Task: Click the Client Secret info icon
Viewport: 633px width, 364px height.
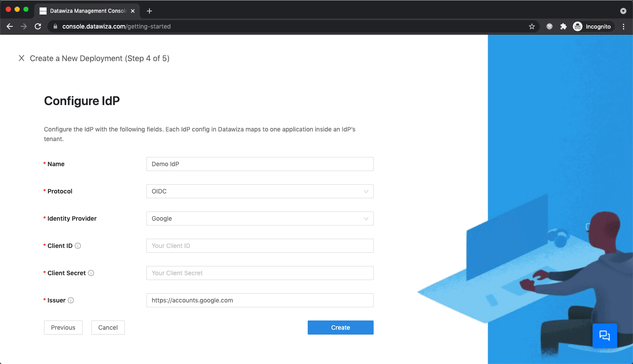Action: click(x=91, y=273)
